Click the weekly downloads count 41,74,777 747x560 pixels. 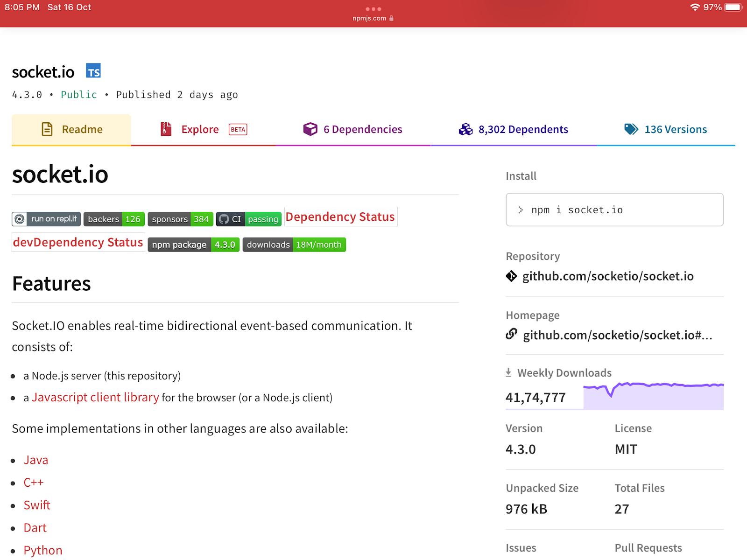(x=536, y=398)
